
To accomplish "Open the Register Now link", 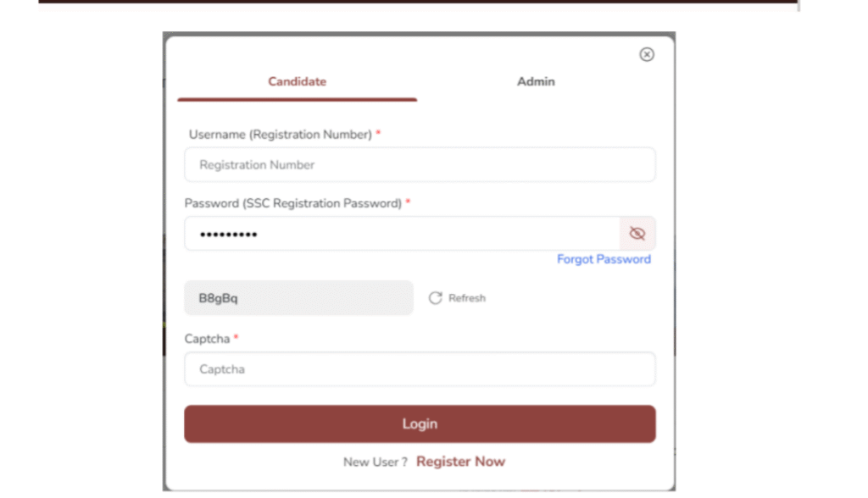I will [460, 462].
